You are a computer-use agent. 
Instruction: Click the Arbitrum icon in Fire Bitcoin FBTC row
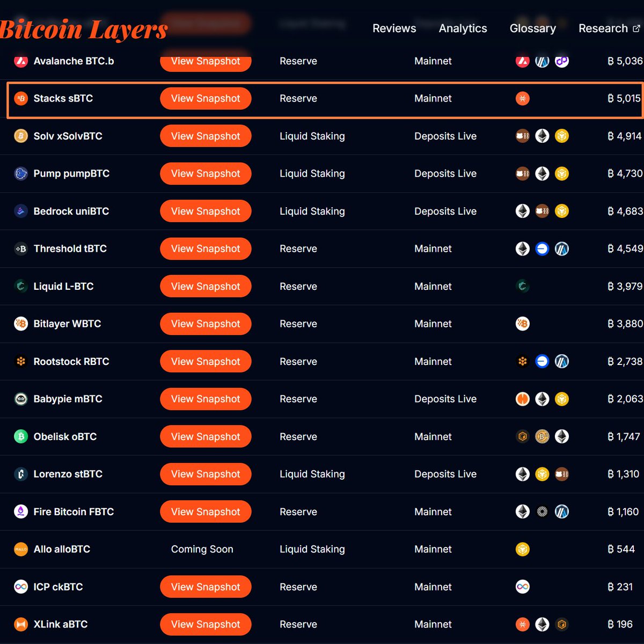pos(562,512)
